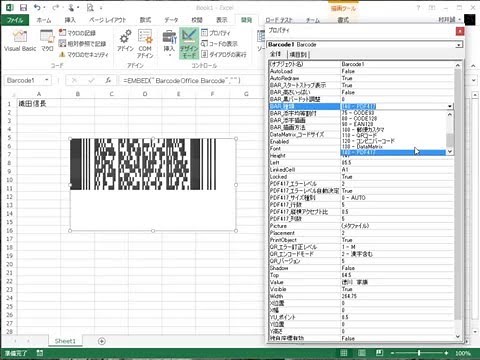The width and height of the screenshot is (480, 360).
Task: Open Barcode1 object selector dropdown in Properties
Action: pyautogui.click(x=459, y=45)
